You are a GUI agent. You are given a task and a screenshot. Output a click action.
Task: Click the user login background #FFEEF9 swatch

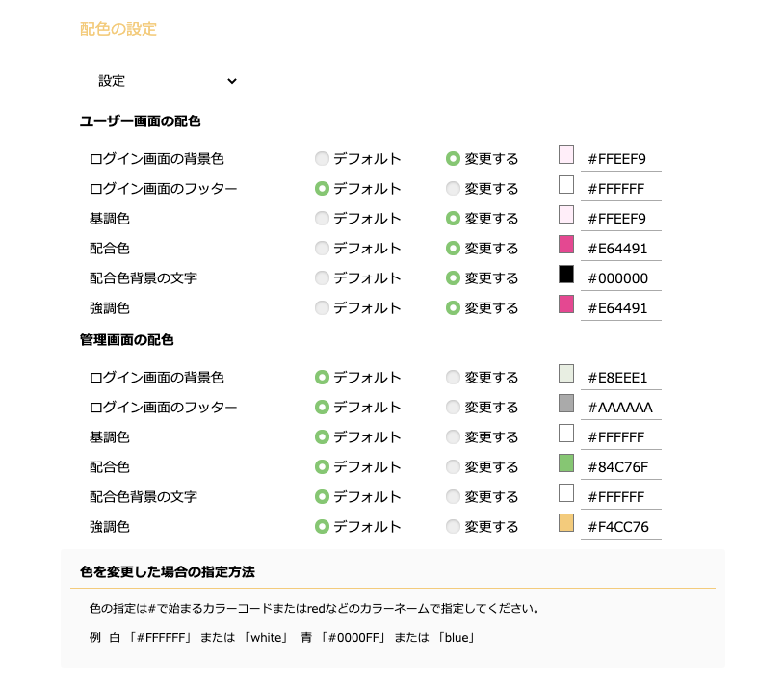pyautogui.click(x=566, y=155)
